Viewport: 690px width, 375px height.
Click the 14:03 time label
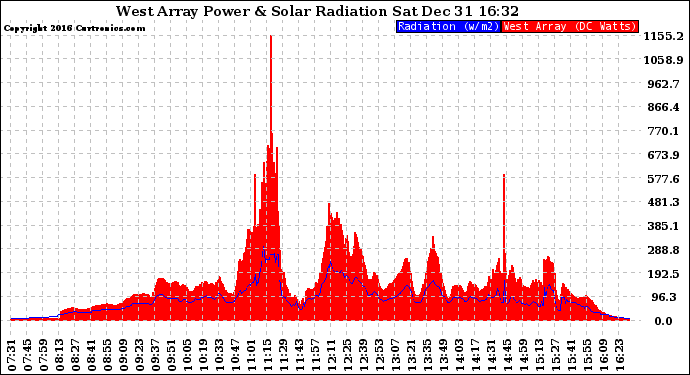pos(459,355)
